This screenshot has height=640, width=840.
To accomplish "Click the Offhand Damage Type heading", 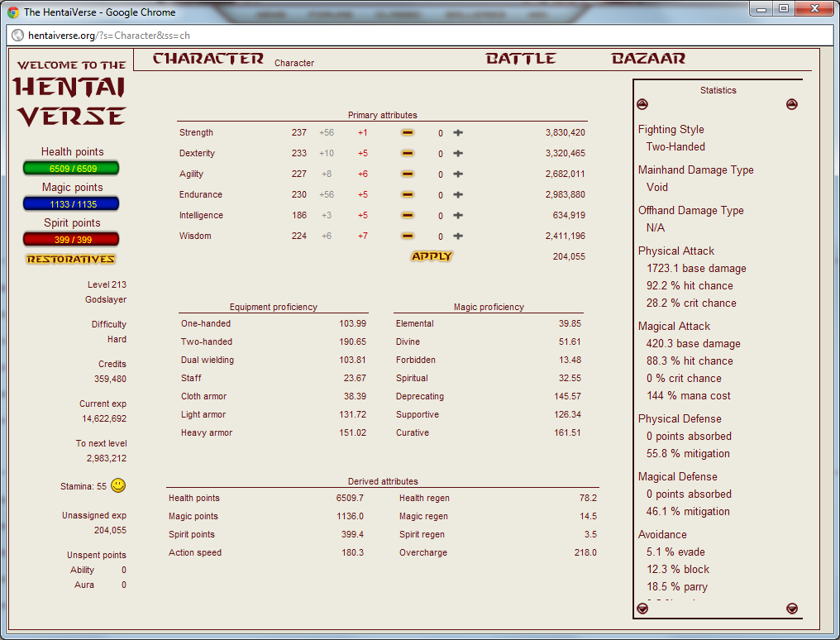I will (690, 211).
